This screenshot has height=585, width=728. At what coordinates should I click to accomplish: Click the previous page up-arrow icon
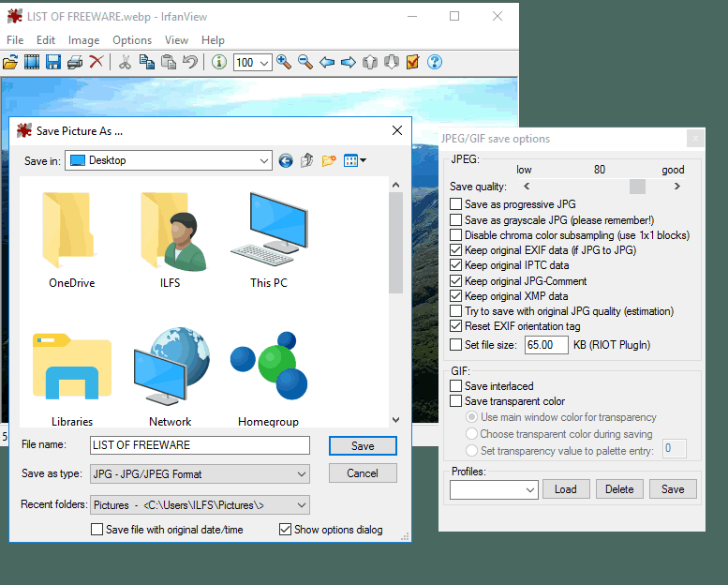tap(369, 62)
